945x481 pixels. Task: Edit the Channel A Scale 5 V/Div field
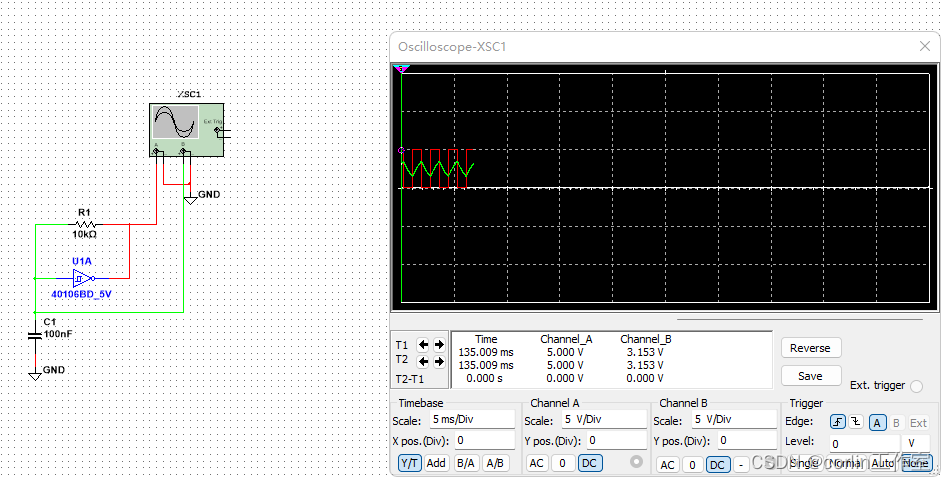pos(604,420)
